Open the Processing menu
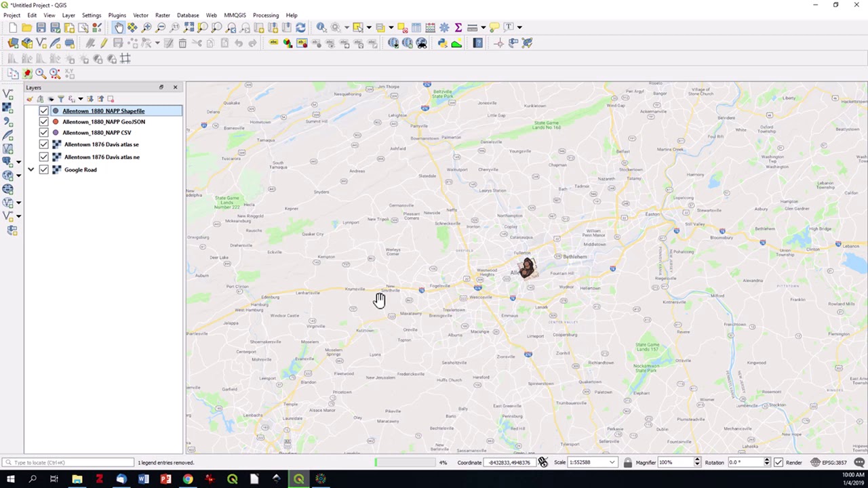This screenshot has width=868, height=488. click(x=265, y=15)
